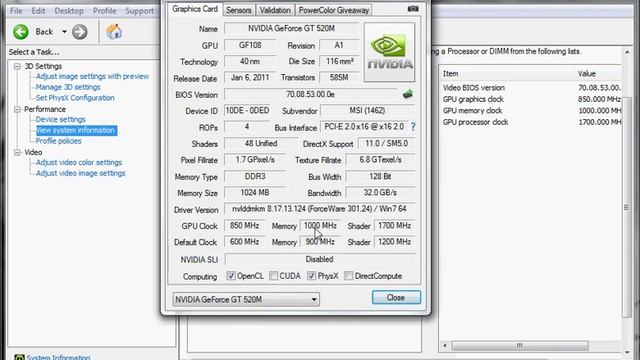Click the GPU Clock 850 MHz field

pyautogui.click(x=244, y=226)
